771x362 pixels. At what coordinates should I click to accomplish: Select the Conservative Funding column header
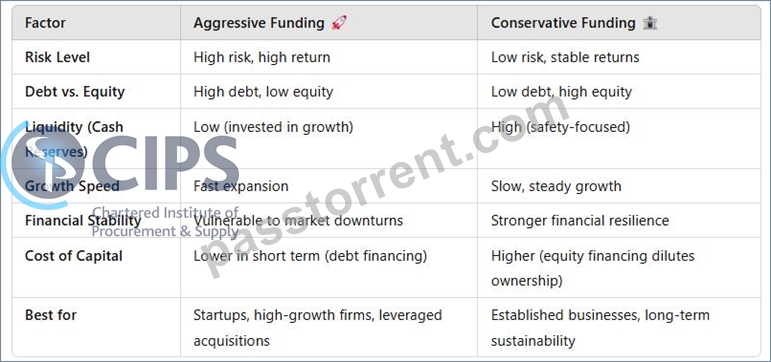point(563,23)
